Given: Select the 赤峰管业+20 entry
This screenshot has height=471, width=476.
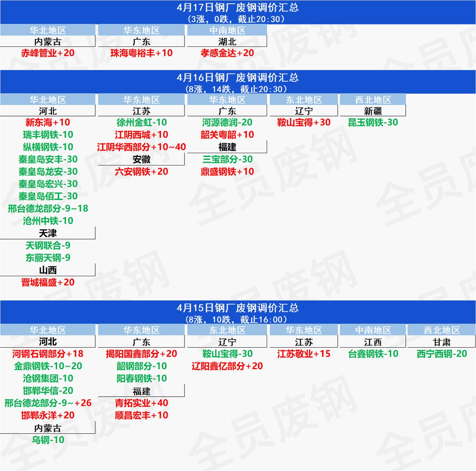Looking at the screenshot, I should pyautogui.click(x=48, y=53).
